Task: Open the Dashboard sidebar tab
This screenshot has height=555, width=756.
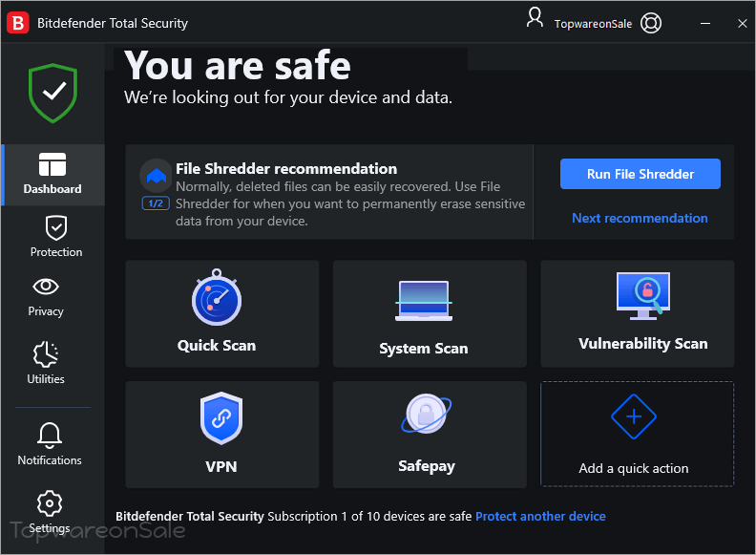Action: pyautogui.click(x=52, y=175)
